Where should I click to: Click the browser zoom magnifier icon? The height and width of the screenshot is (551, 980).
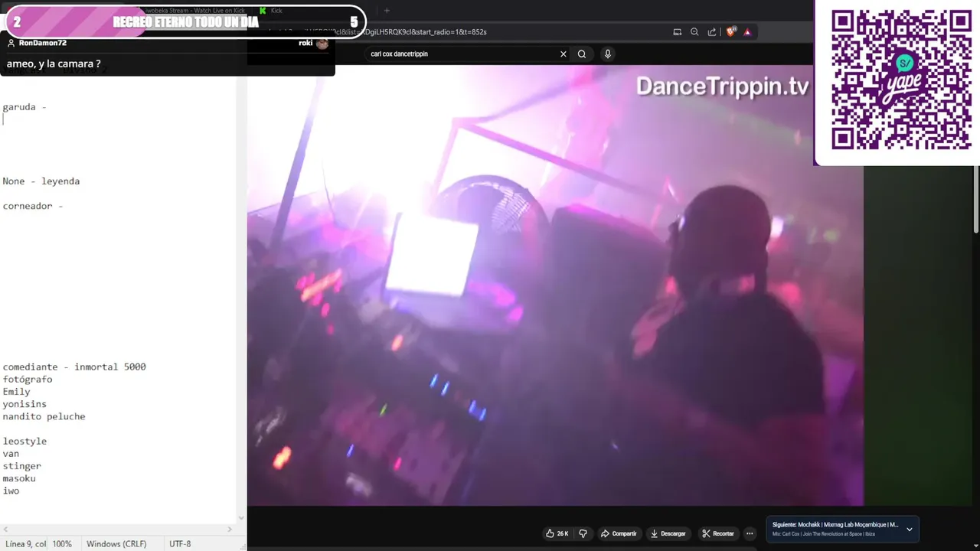coord(694,32)
